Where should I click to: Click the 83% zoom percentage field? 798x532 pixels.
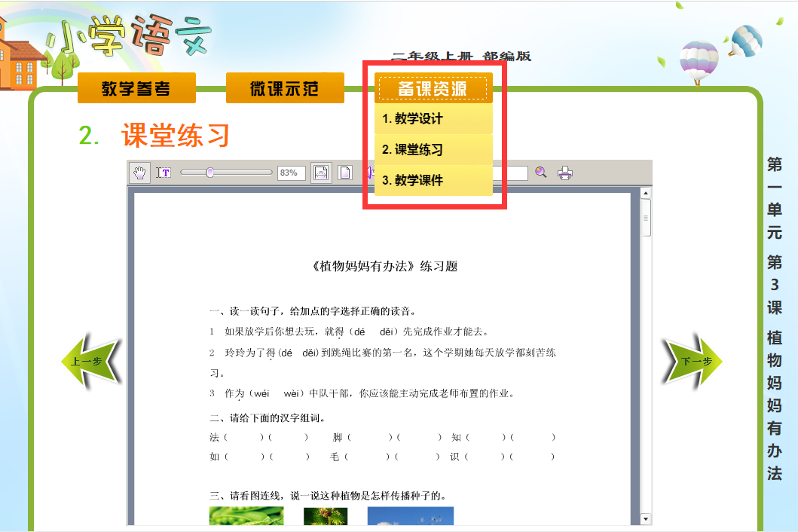[291, 173]
